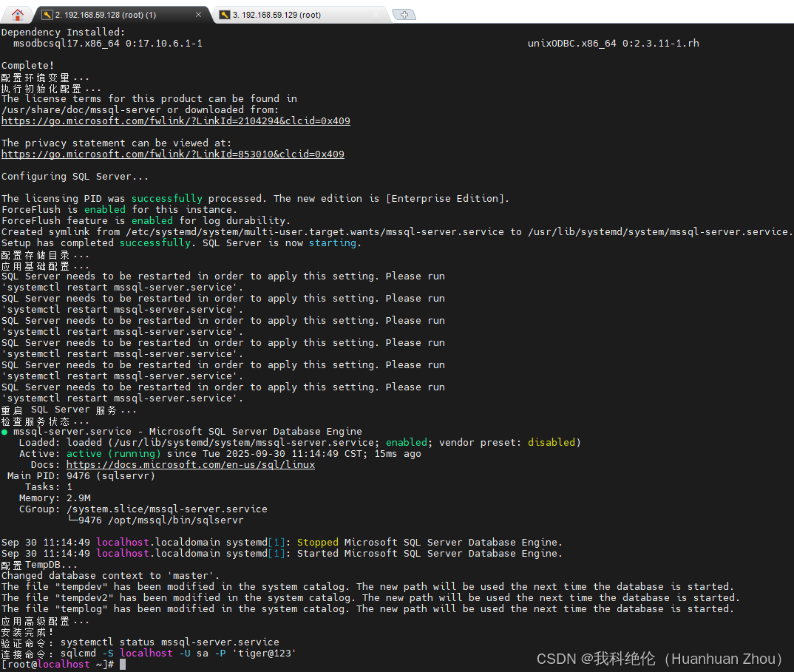Close the 192.168.59.129 session tab
This screenshot has width=794, height=672.
coord(376,15)
